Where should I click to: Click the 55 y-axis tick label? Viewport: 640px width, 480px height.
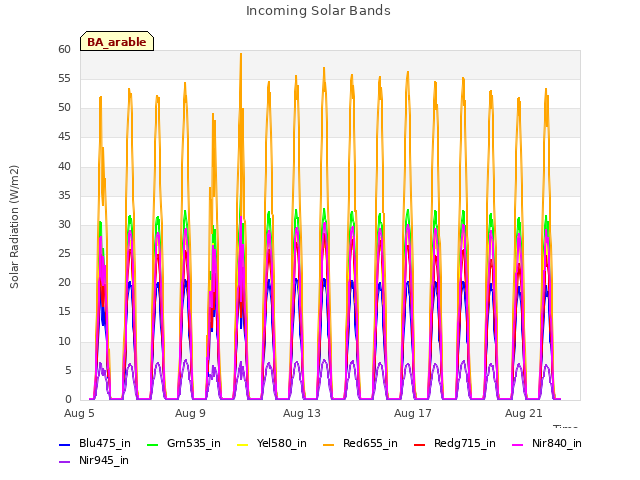pos(64,78)
